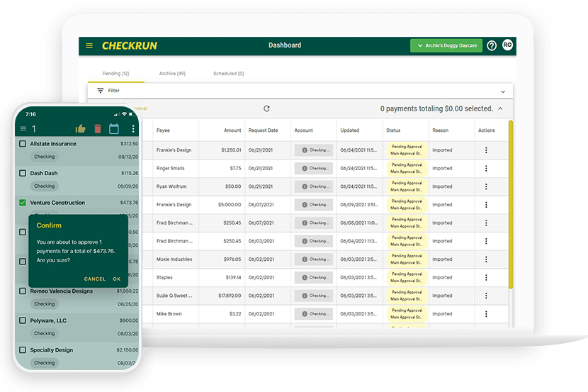588x392 pixels.
Task: Click Checking account info chip for Staples
Action: 314,278
